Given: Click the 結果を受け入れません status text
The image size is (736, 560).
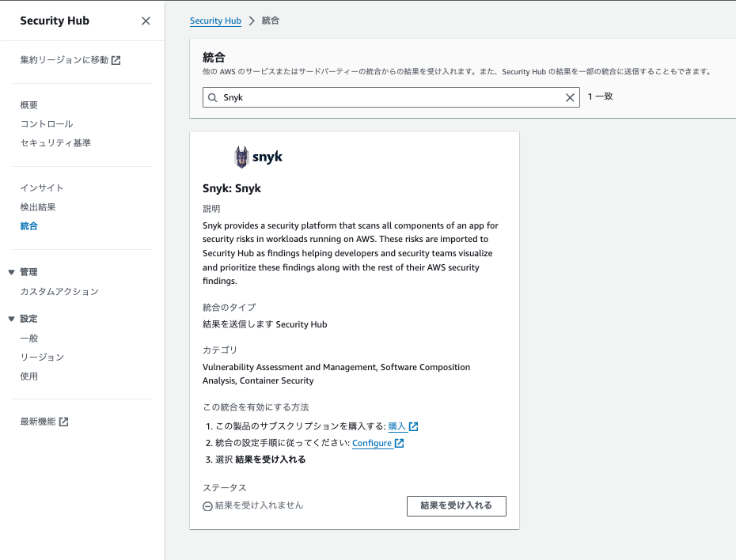Looking at the screenshot, I should [x=259, y=505].
